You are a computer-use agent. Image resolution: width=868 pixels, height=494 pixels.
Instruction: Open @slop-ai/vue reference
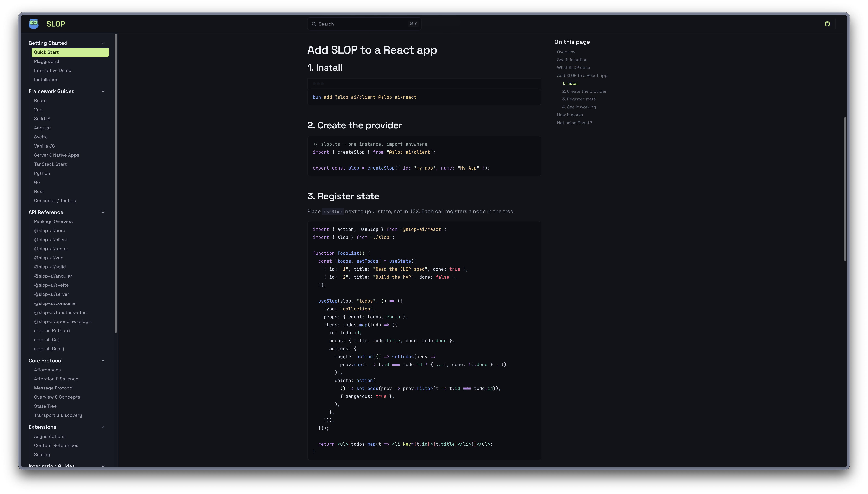click(49, 258)
